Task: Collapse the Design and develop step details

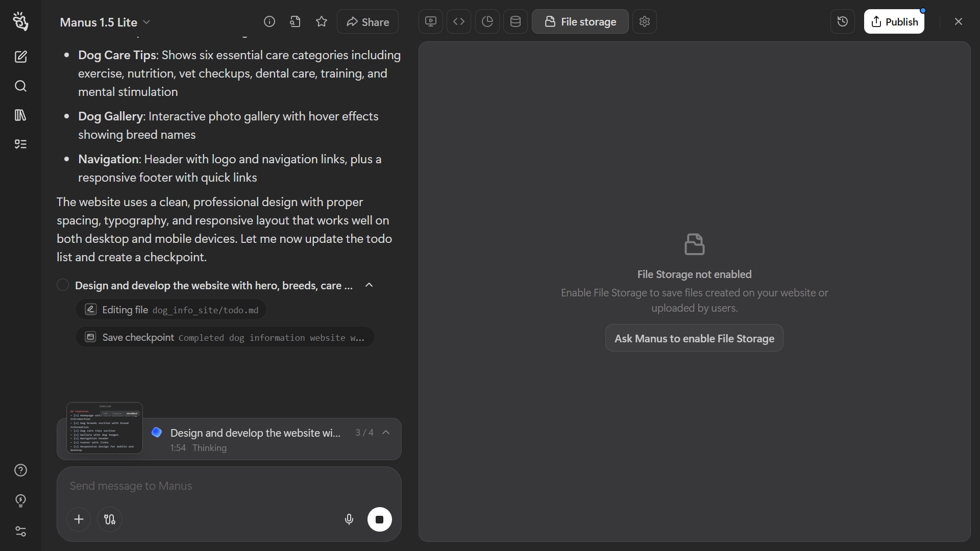Action: pos(369,285)
